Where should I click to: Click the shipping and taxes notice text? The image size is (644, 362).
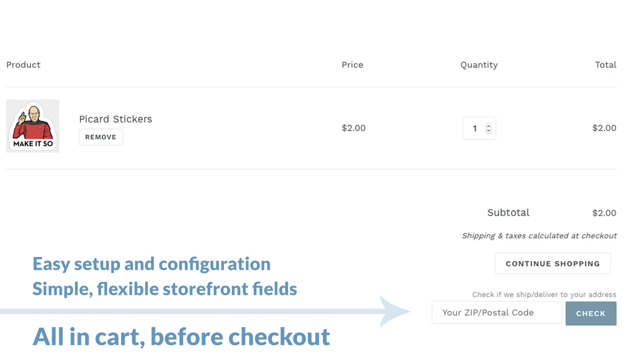[539, 235]
